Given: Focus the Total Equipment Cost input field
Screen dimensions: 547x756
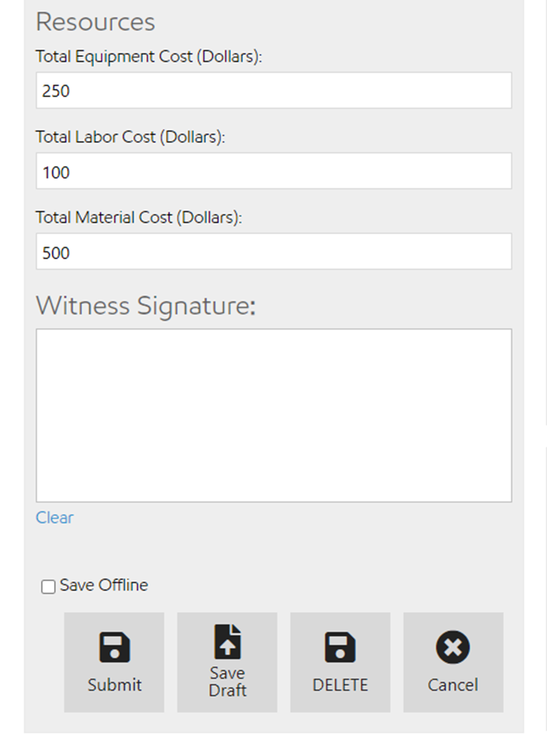Looking at the screenshot, I should click(273, 90).
